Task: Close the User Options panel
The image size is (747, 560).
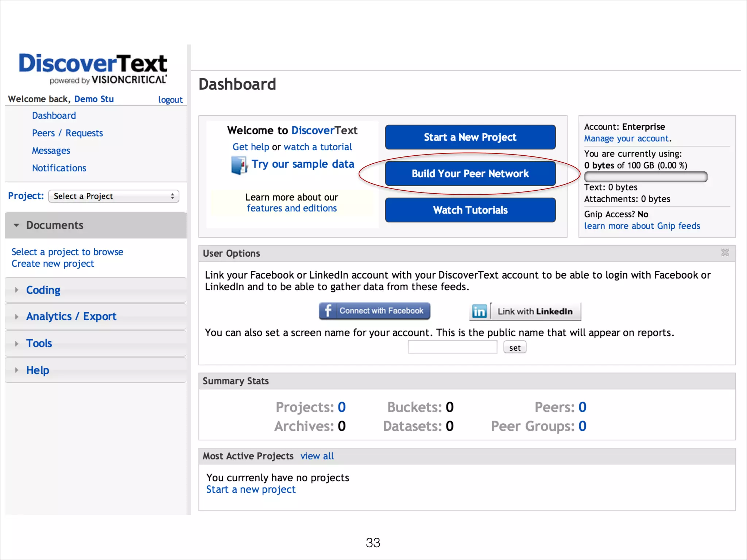Action: pos(725,252)
